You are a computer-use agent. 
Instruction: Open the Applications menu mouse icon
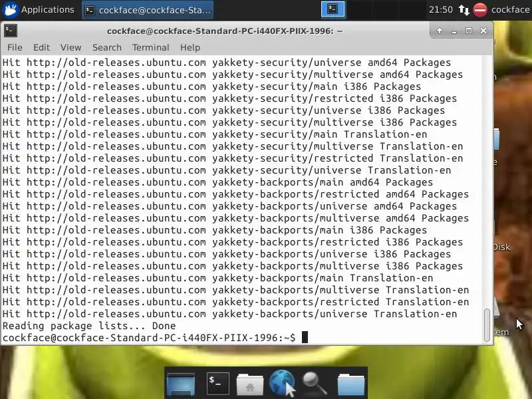10,10
